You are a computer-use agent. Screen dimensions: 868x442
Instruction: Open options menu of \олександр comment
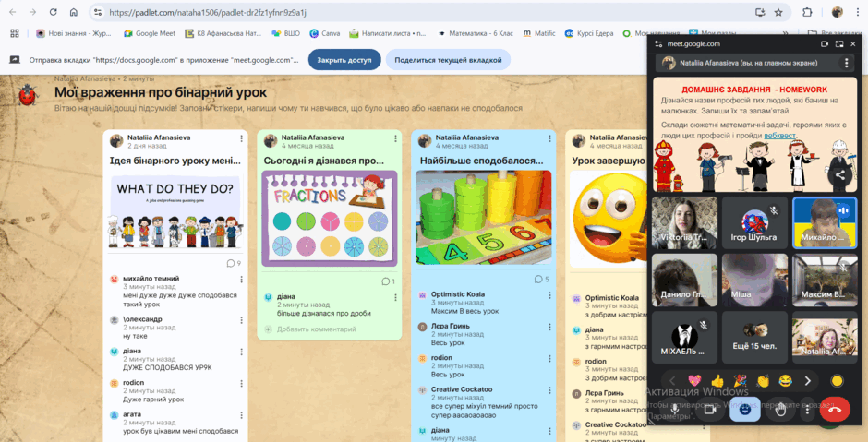241,320
